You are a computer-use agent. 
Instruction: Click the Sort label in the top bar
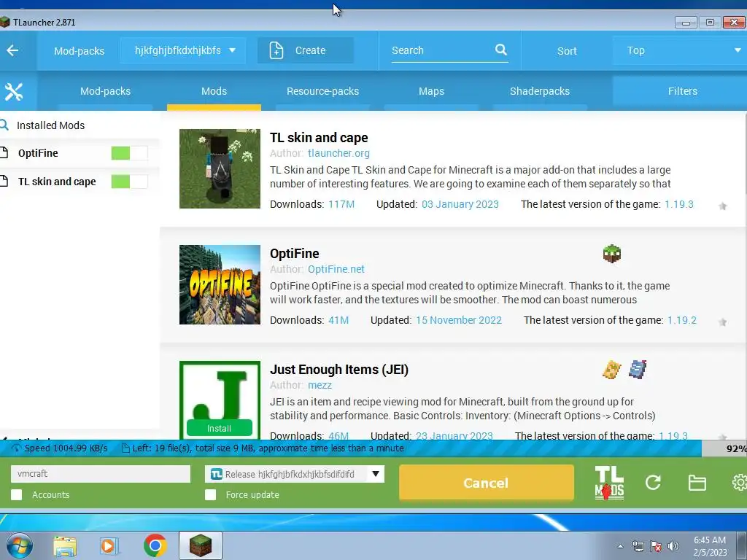point(567,51)
